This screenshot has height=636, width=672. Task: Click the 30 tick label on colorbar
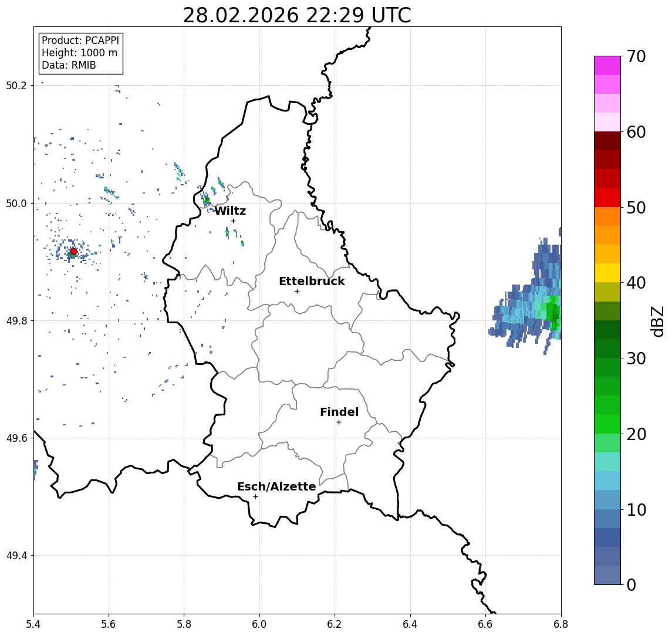pyautogui.click(x=636, y=358)
